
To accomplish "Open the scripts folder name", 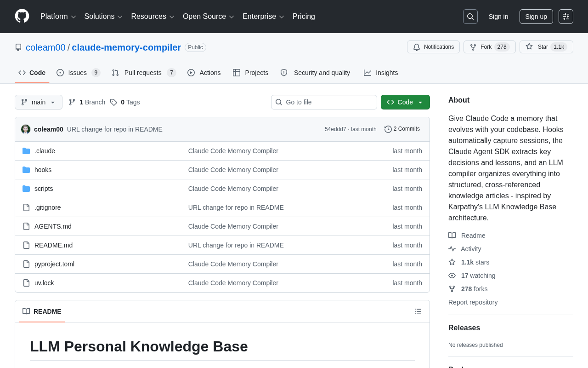I will coord(44,189).
